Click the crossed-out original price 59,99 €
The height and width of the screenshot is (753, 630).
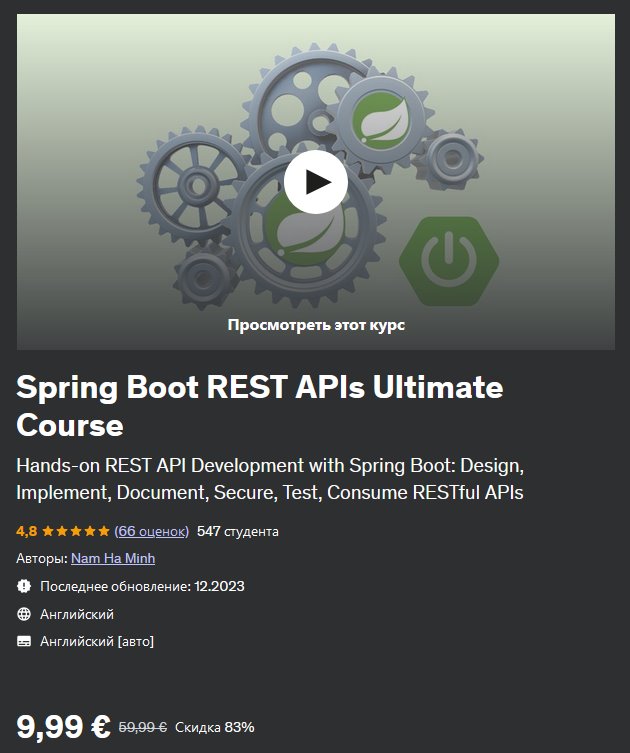[x=143, y=727]
